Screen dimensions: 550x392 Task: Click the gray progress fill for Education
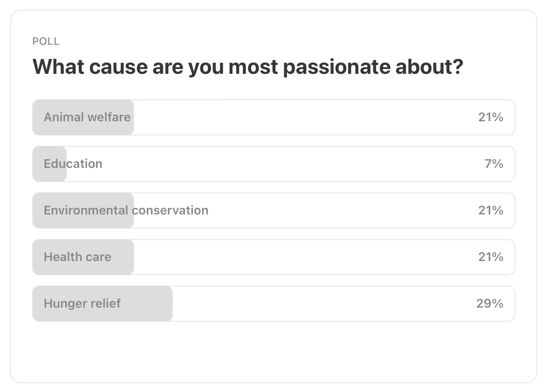49,163
